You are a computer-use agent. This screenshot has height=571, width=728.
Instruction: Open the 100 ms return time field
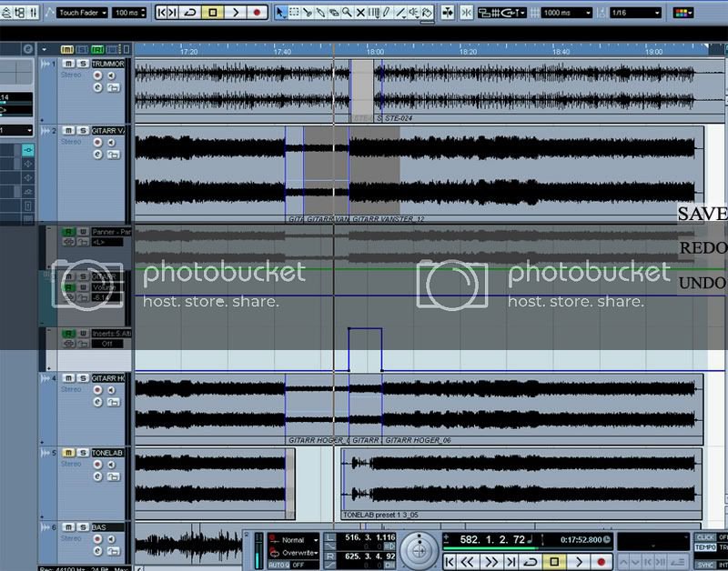129,13
